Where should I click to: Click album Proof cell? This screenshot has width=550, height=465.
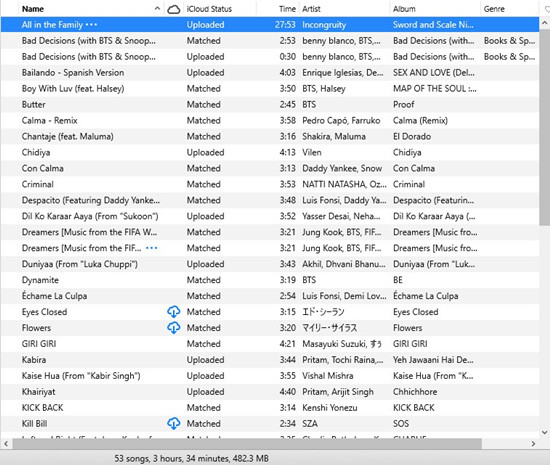tap(403, 105)
